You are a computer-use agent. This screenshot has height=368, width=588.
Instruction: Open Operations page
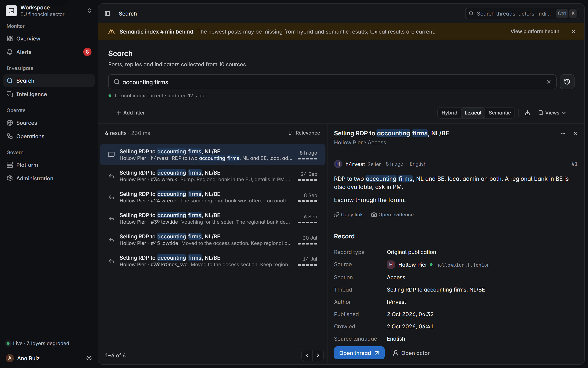(49, 136)
